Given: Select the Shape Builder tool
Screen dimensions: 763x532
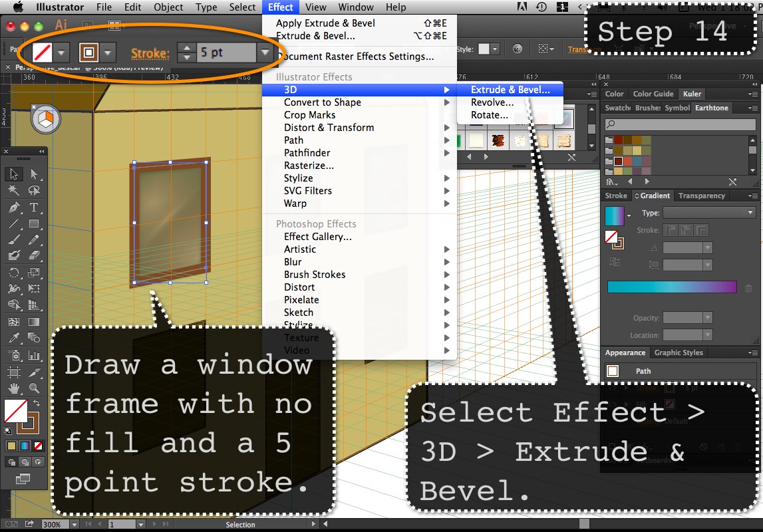Looking at the screenshot, I should tap(13, 305).
